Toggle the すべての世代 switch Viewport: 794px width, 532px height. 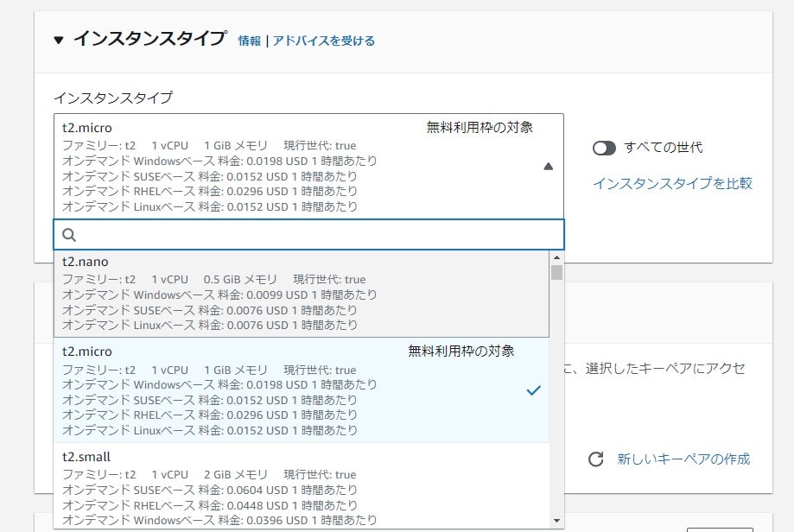(604, 148)
